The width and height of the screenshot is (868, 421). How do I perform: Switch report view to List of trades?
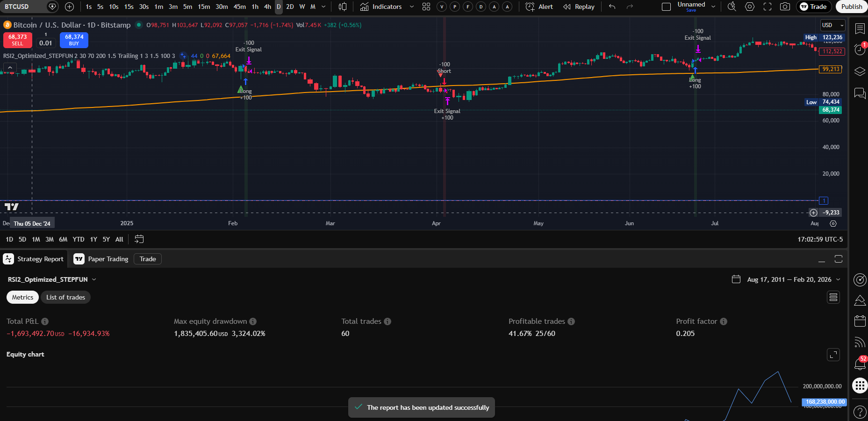[x=65, y=297]
